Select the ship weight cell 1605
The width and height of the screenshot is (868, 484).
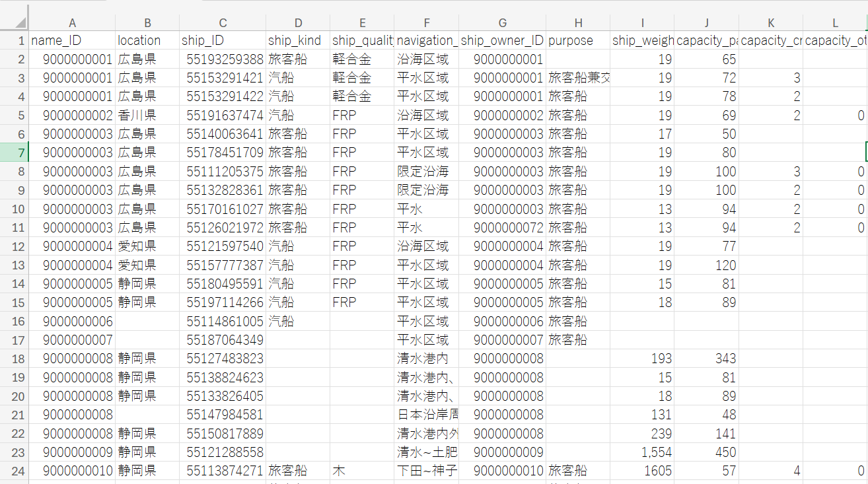tap(642, 471)
